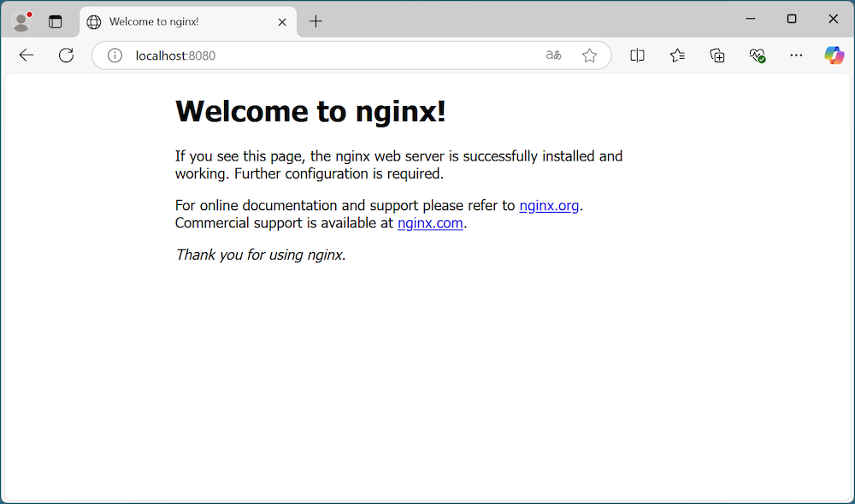The height and width of the screenshot is (504, 855).
Task: Open Collections panel
Action: (717, 55)
